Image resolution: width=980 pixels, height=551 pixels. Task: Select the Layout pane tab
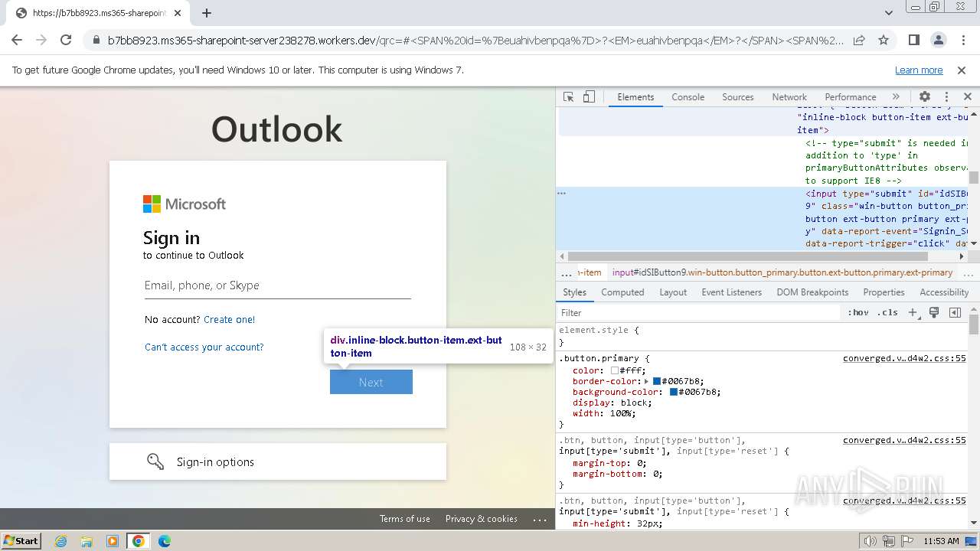673,292
